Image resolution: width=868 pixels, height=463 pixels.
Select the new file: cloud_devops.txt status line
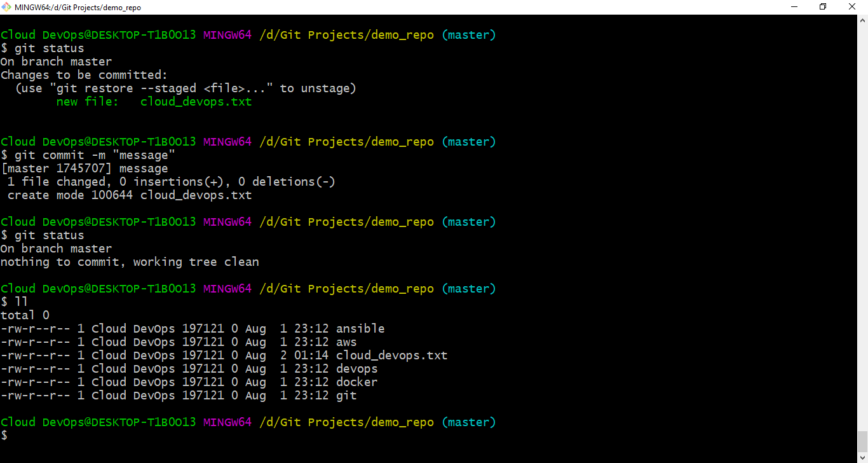pos(153,101)
